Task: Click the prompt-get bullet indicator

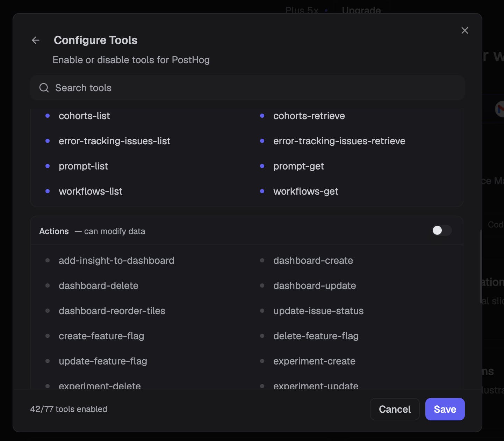Action: click(262, 166)
